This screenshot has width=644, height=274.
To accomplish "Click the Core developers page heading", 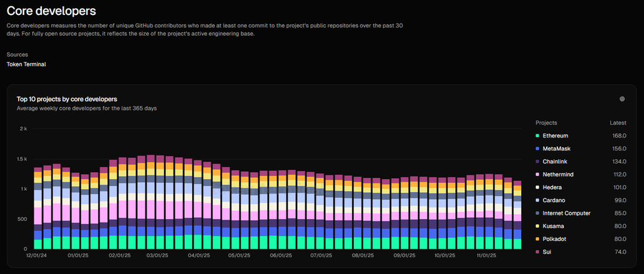I will point(51,11).
